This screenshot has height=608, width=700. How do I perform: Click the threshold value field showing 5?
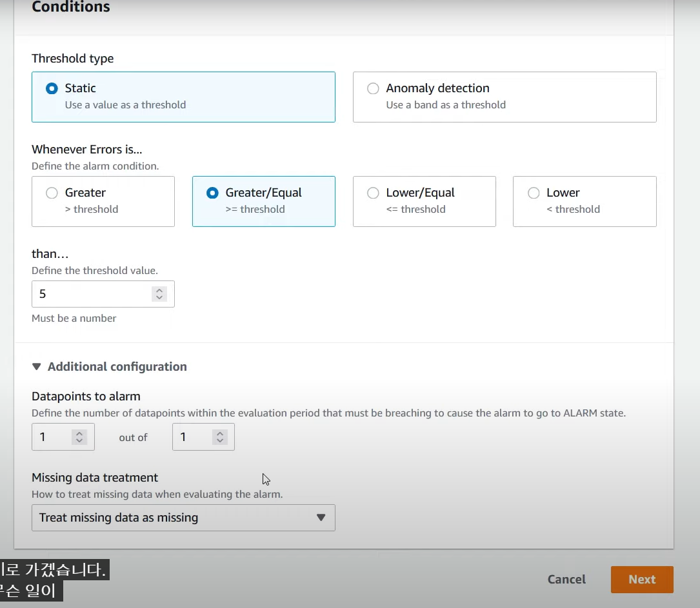click(x=103, y=294)
